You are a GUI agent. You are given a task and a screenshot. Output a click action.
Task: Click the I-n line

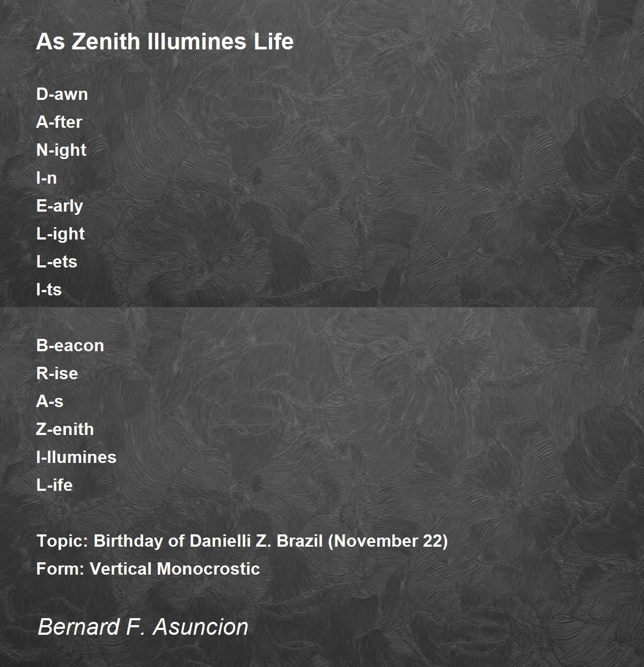tap(46, 178)
